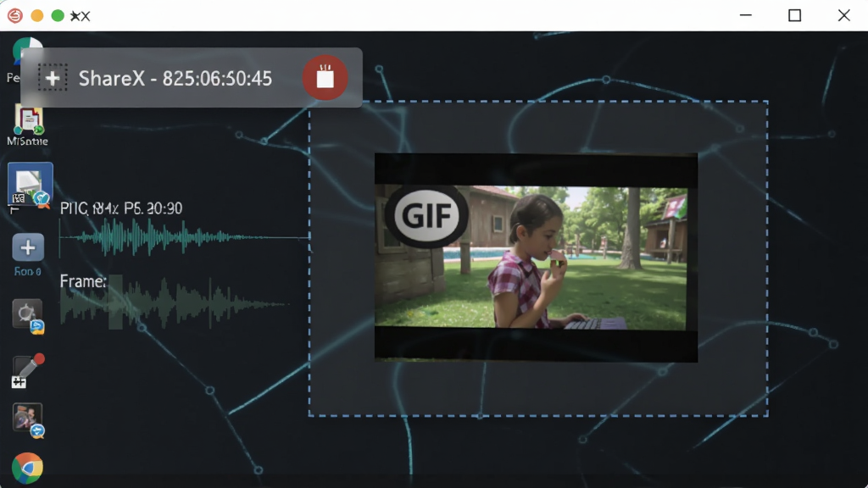Select the highlighted document icon in the sidebar

coord(31,186)
